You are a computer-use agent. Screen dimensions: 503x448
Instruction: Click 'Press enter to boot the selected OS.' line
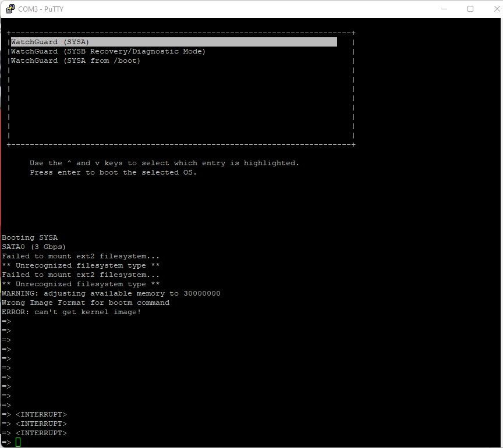point(113,172)
